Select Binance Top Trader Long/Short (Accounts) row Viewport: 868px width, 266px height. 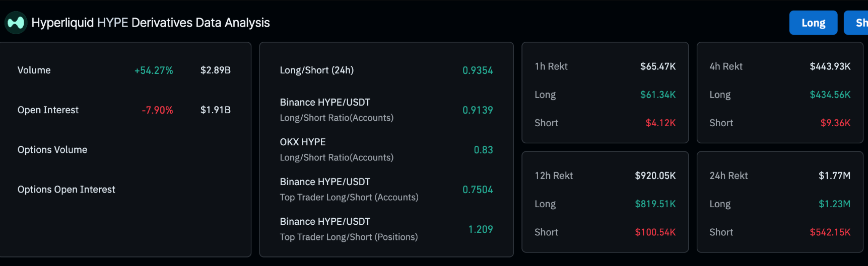tap(349, 189)
